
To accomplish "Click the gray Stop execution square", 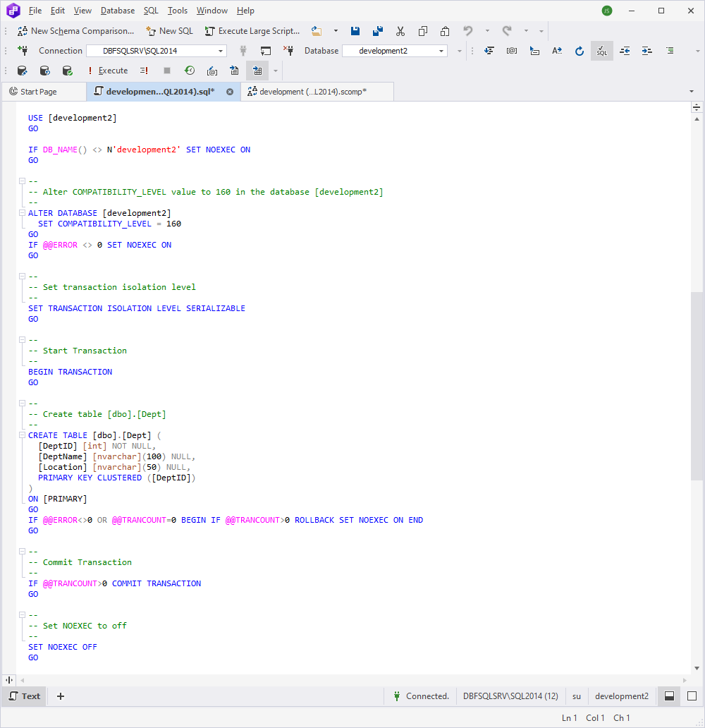I will click(167, 71).
